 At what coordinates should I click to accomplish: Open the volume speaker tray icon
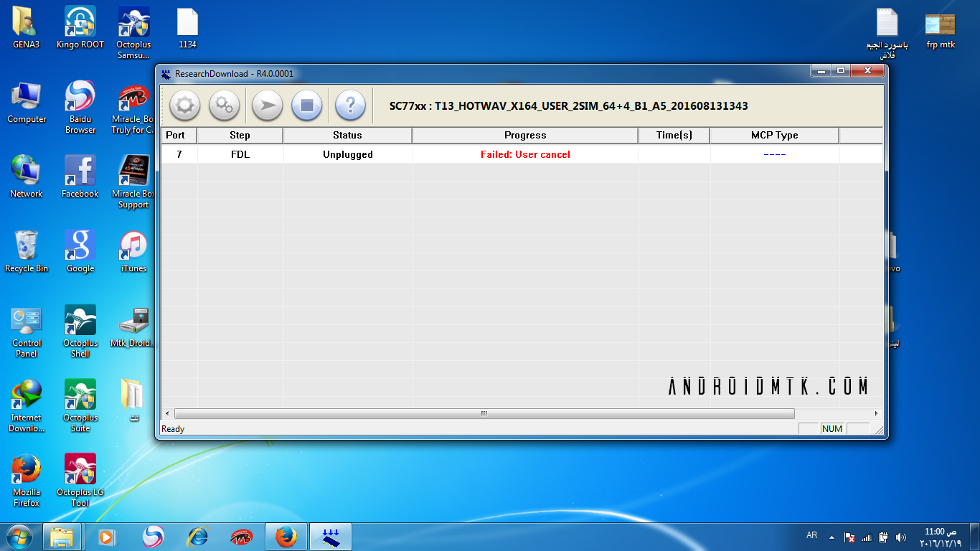point(901,537)
